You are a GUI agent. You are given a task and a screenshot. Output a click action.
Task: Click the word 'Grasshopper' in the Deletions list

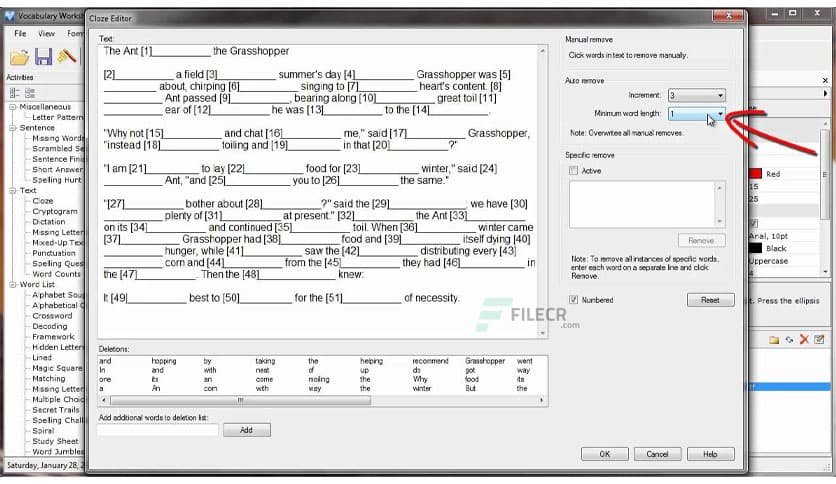[x=485, y=361]
